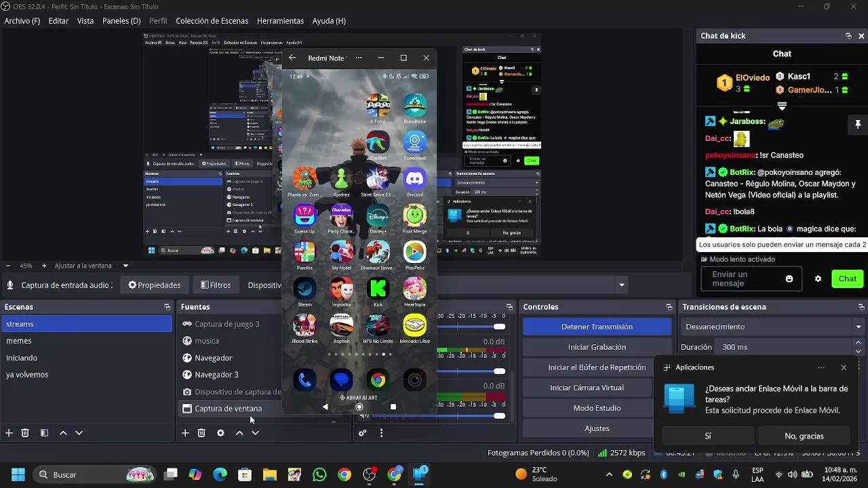The image size is (868, 488).
Task: Tap the Discord app on the phone screen
Action: (414, 180)
